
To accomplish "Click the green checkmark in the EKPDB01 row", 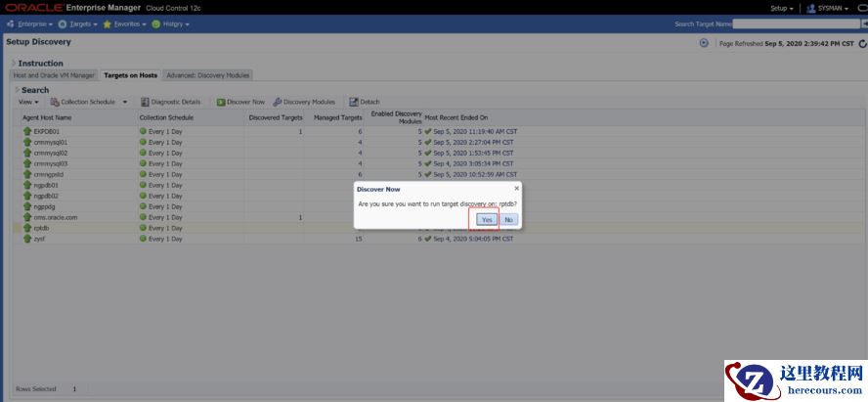I will coord(427,132).
